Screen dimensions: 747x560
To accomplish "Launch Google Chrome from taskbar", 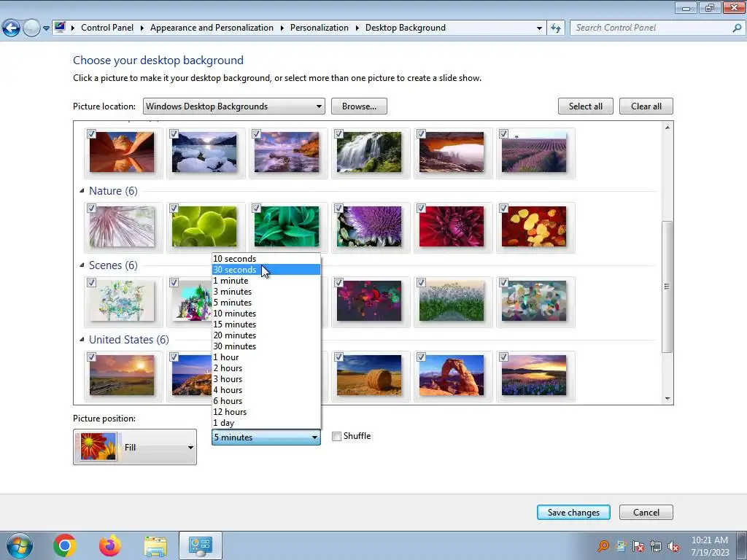I will pyautogui.click(x=65, y=545).
